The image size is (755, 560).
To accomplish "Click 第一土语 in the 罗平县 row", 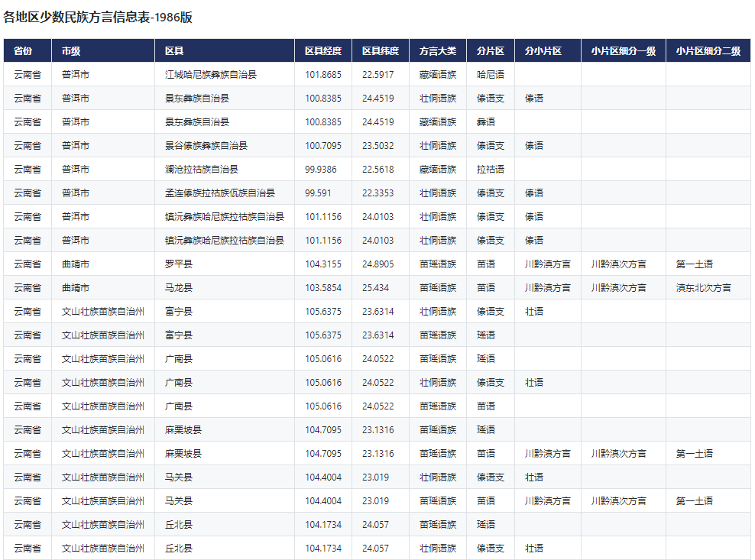I will click(695, 264).
